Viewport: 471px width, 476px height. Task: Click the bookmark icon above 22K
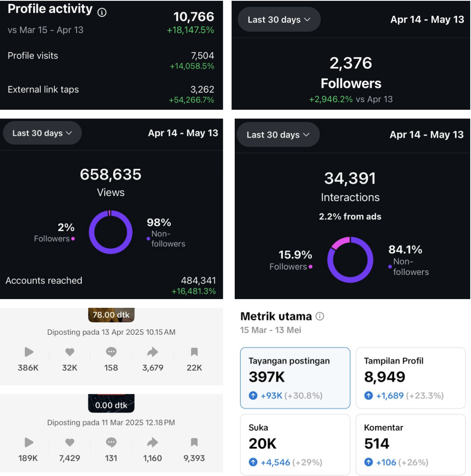pos(194,352)
